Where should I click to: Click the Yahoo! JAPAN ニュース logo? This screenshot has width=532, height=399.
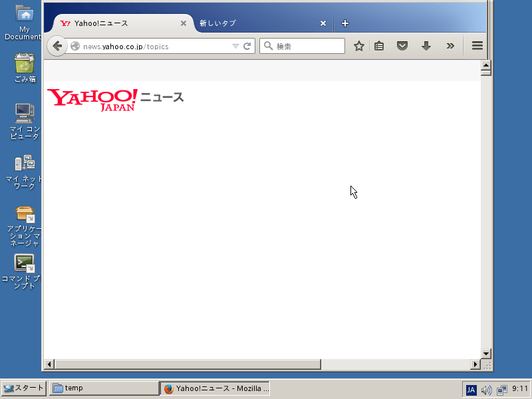pos(115,100)
